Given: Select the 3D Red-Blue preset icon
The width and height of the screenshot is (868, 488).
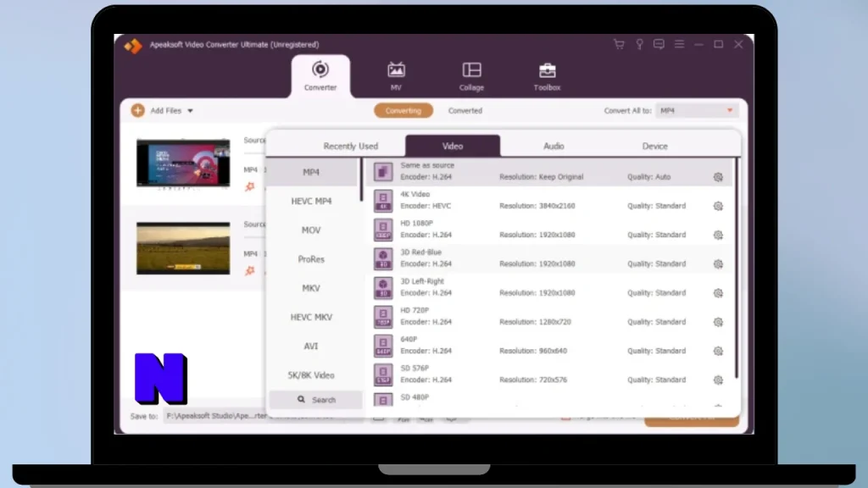Looking at the screenshot, I should (383, 258).
